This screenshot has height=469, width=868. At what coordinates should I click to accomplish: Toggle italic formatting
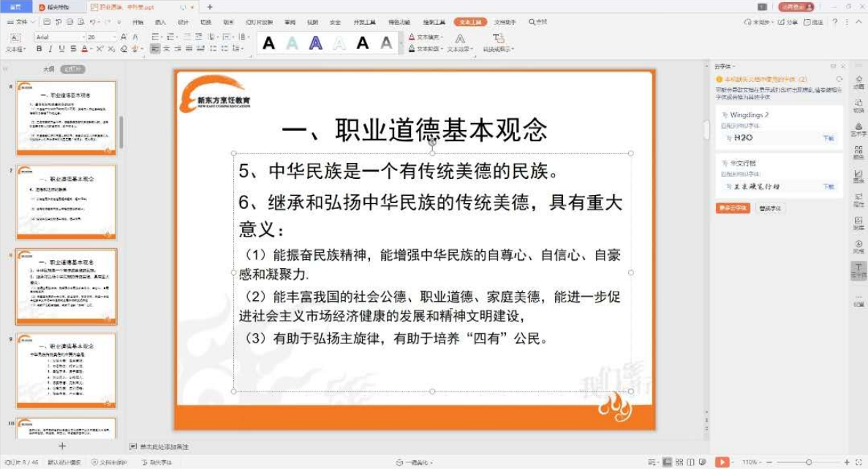click(50, 49)
